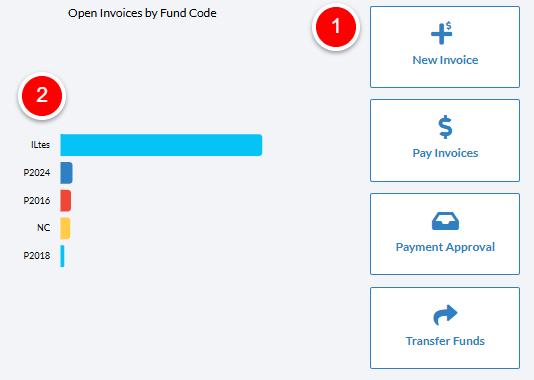Screen dimensions: 534x380
Task: Click the red circle marker numbered 2
Action: click(x=42, y=96)
